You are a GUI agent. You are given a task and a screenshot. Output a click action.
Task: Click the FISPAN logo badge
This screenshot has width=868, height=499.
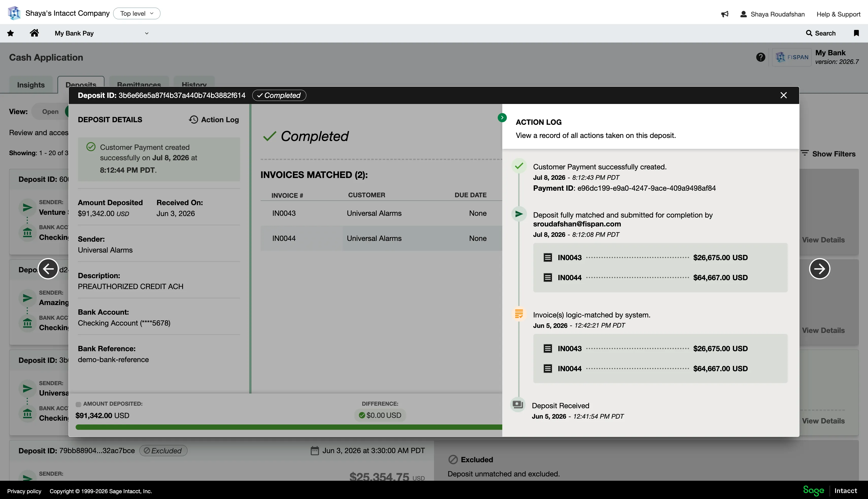tap(792, 57)
